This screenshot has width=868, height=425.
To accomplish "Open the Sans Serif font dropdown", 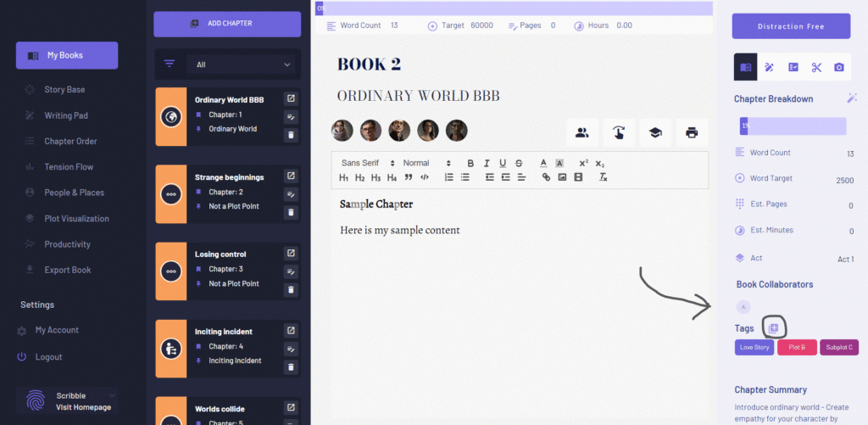I will click(368, 163).
